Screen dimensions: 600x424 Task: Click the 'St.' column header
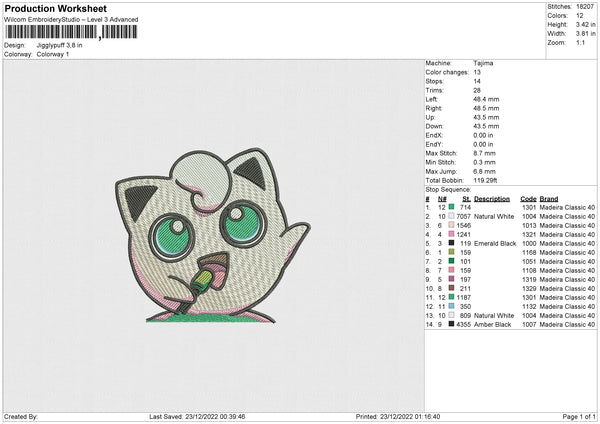pyautogui.click(x=466, y=199)
